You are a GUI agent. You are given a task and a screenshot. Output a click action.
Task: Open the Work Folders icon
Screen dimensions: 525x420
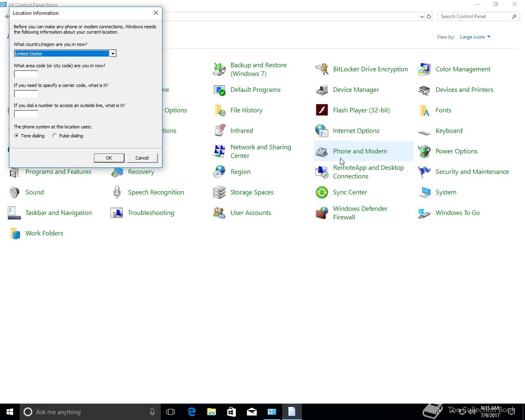pos(14,233)
